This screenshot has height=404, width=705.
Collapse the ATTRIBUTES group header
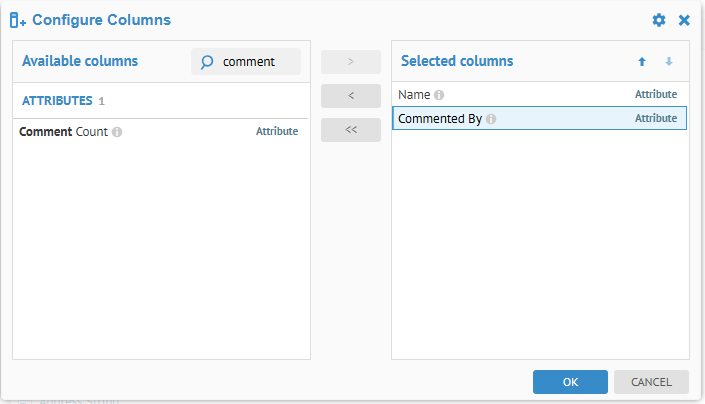tap(57, 101)
